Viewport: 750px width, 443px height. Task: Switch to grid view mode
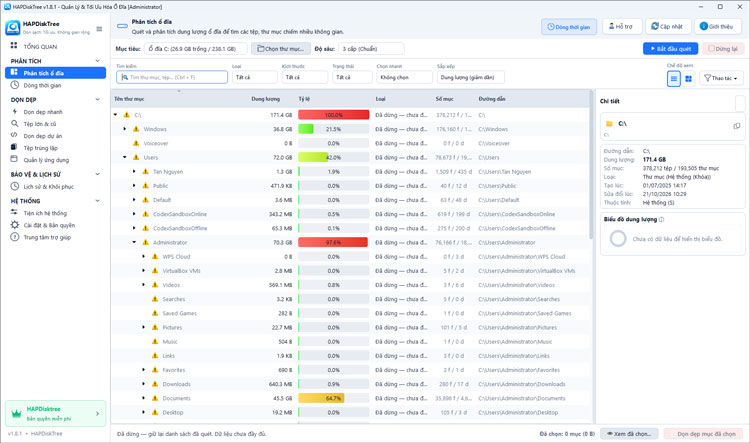688,78
